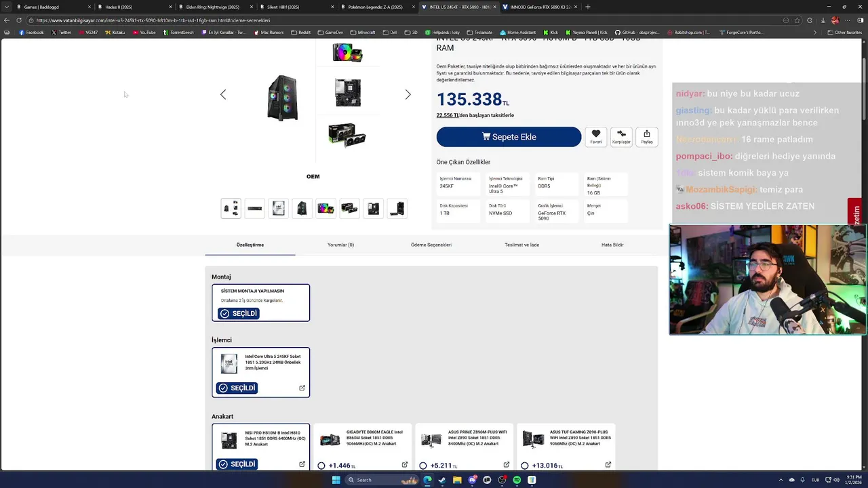Toggle SEÇİLDİ on Intel Core Ultra 5 processor
Viewport: 868px width, 488px height.
click(x=237, y=388)
